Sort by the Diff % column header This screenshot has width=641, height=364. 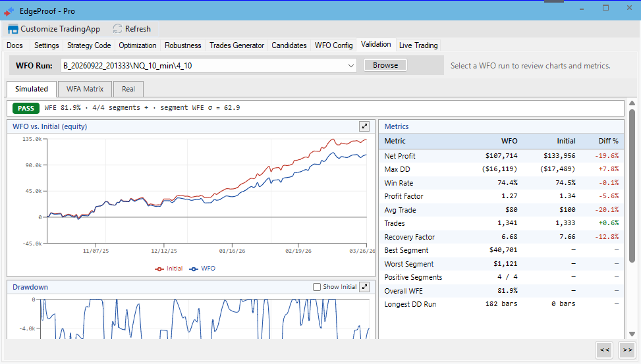pyautogui.click(x=608, y=141)
